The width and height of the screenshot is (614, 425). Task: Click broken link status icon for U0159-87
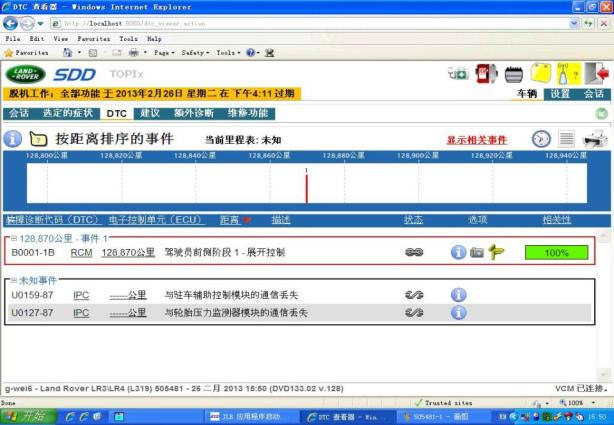click(414, 295)
